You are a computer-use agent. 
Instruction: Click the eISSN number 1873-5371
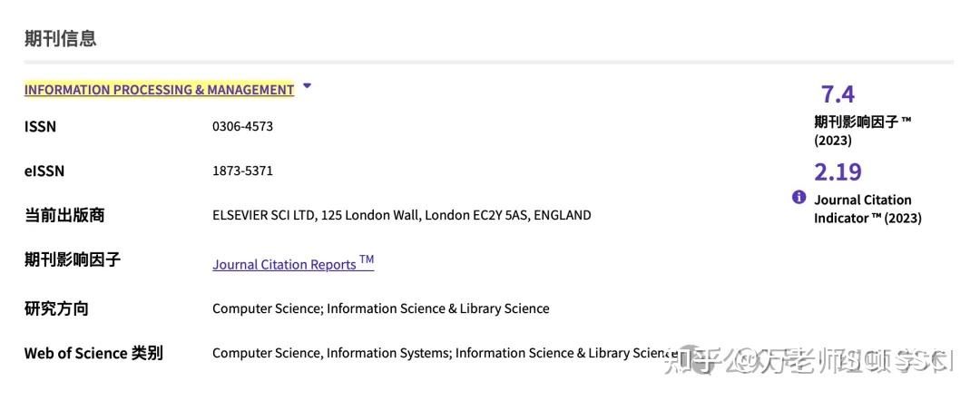pos(242,171)
